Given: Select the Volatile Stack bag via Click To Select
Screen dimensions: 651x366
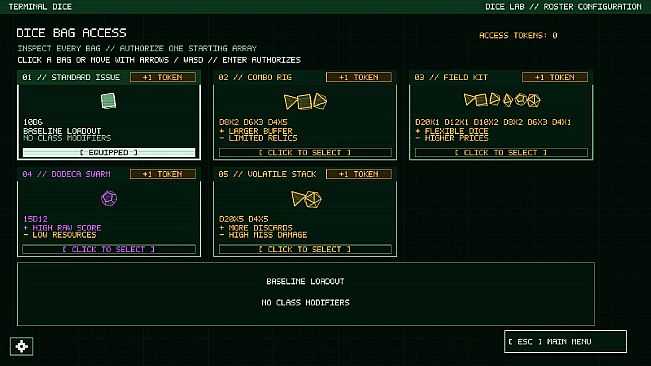Looking at the screenshot, I should pos(305,249).
